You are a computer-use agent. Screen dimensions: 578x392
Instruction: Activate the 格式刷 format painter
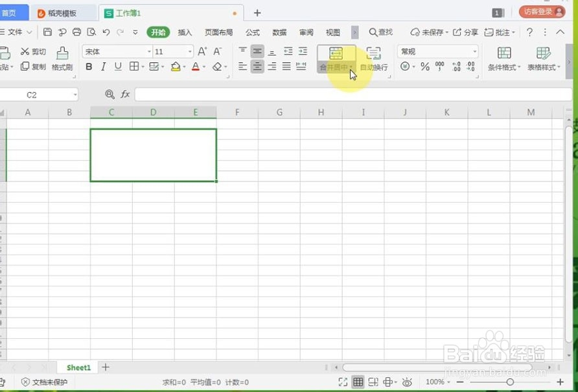[62, 58]
